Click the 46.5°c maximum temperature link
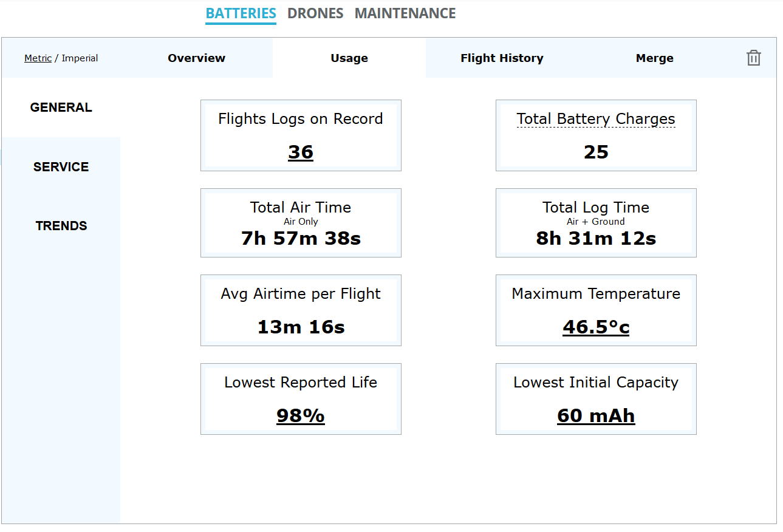This screenshot has height=532, width=783. pos(596,327)
